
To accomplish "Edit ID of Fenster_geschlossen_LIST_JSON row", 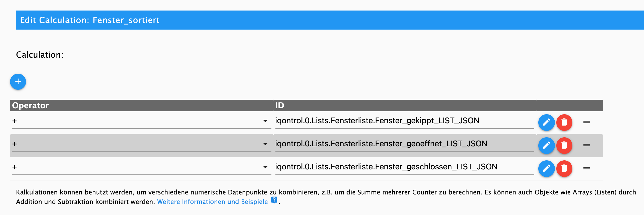I will (546, 168).
